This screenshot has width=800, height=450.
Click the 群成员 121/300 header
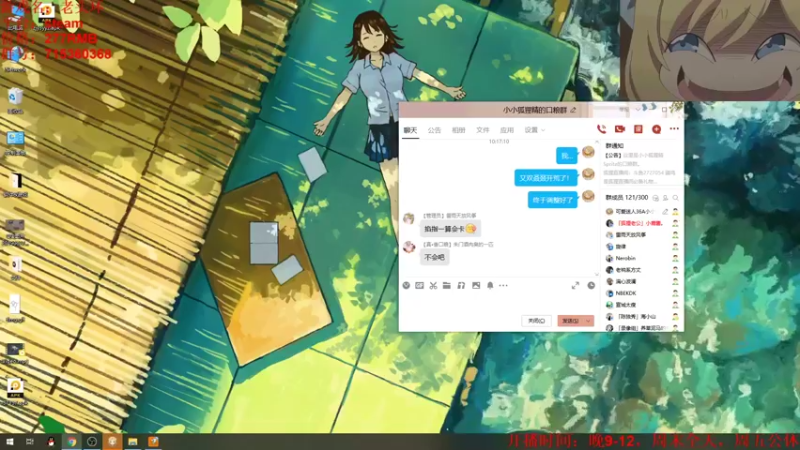pyautogui.click(x=627, y=198)
